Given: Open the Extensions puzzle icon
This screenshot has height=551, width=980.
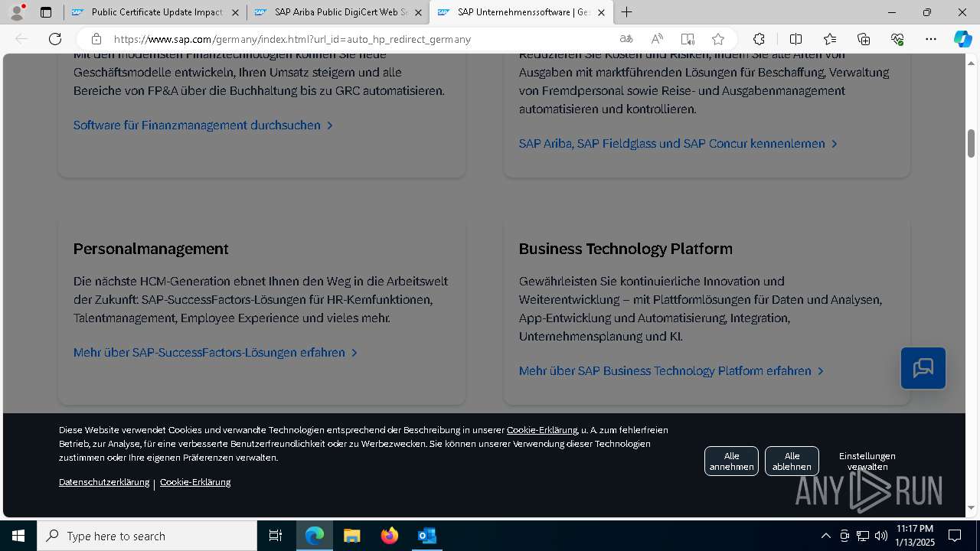Looking at the screenshot, I should click(759, 39).
